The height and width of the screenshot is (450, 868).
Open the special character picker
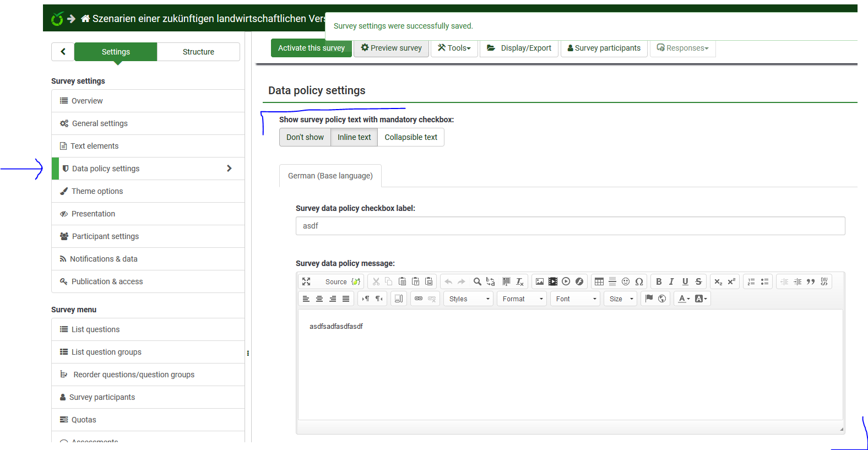click(639, 281)
